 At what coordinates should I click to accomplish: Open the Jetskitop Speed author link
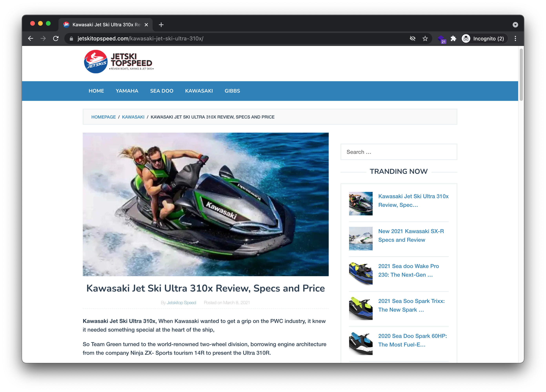[x=182, y=303]
